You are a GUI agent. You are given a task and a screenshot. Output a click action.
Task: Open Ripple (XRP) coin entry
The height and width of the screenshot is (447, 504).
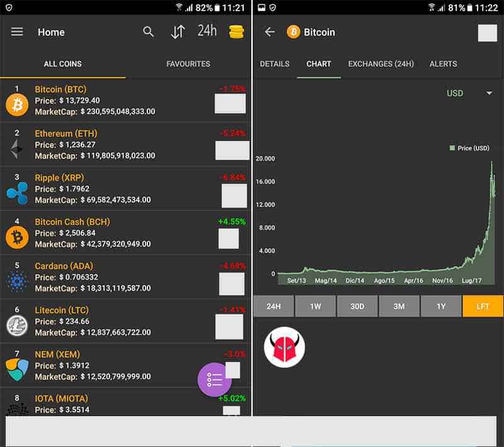125,189
